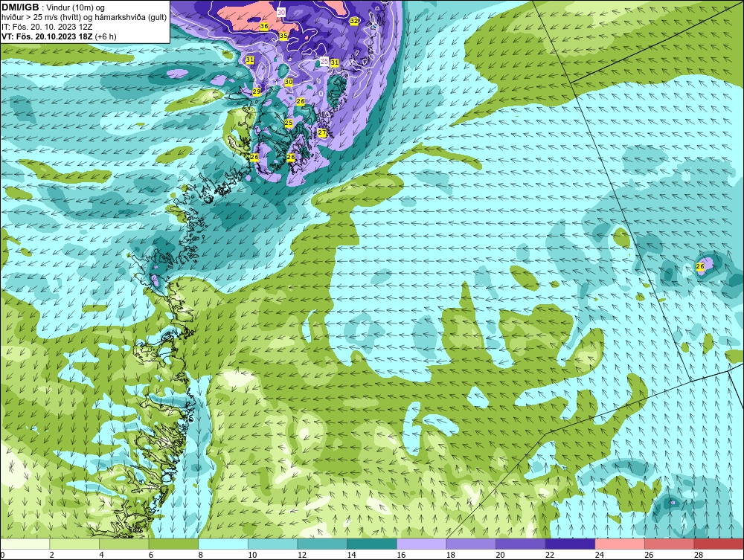Select the yellow gust label 27
The image size is (744, 560).
tap(322, 133)
